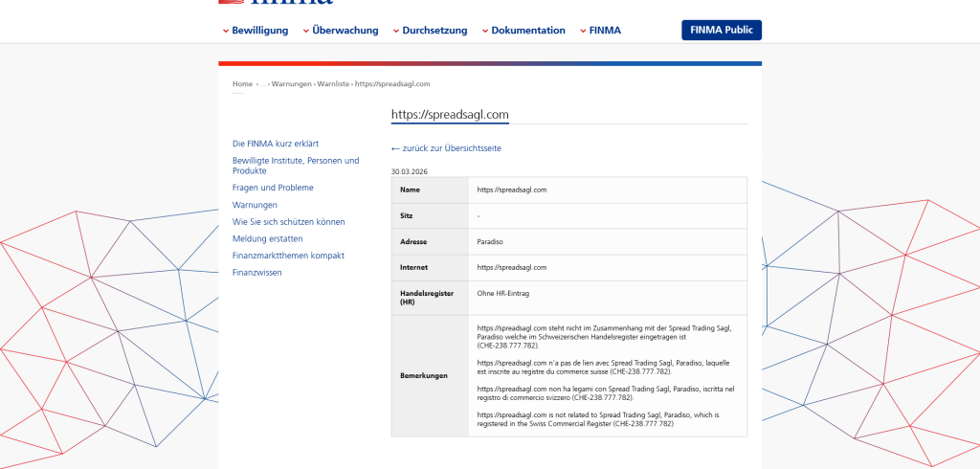This screenshot has height=469, width=980.
Task: Click the address value Paradiso
Action: coord(490,242)
